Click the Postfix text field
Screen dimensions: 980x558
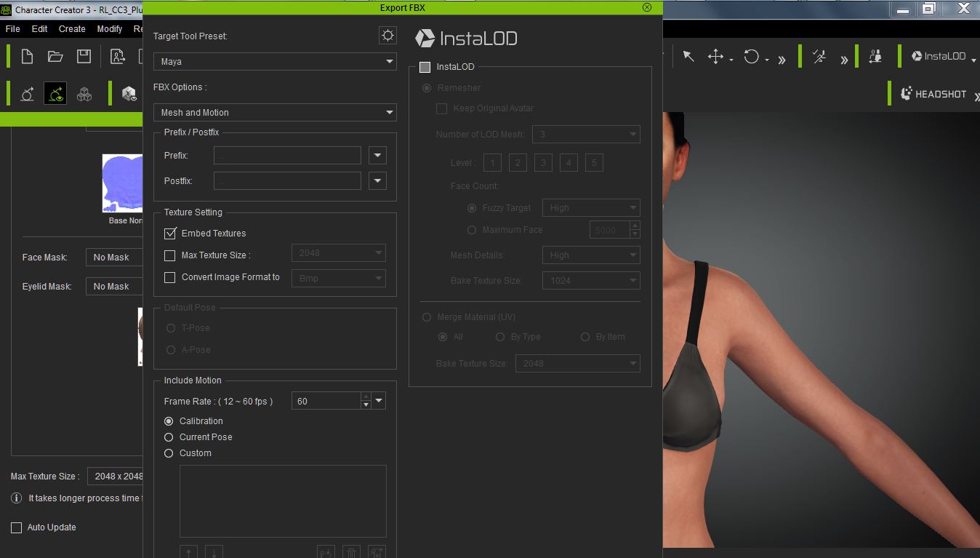[x=287, y=181]
